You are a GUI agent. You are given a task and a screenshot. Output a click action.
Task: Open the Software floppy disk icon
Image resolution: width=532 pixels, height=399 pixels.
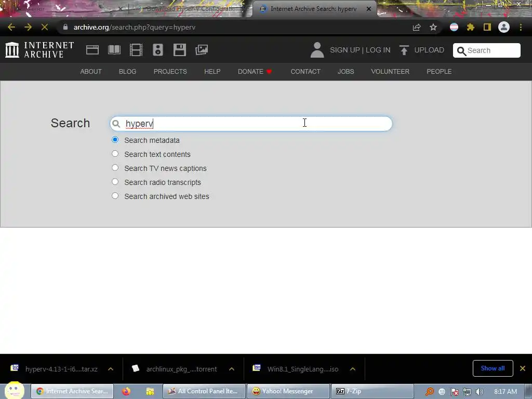tap(179, 50)
